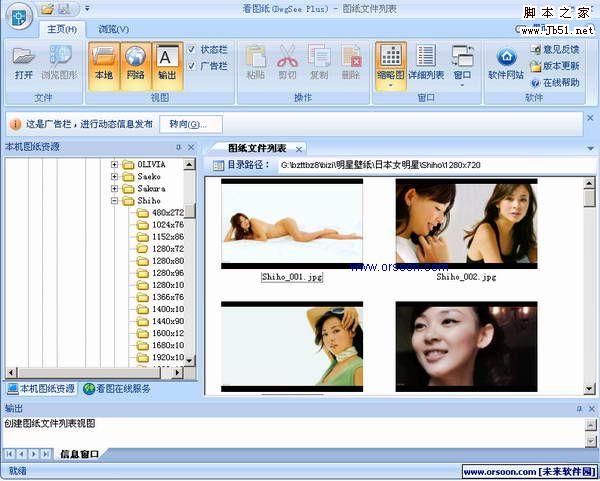
Task: Select the 信息窗口 tab
Action: point(80,454)
